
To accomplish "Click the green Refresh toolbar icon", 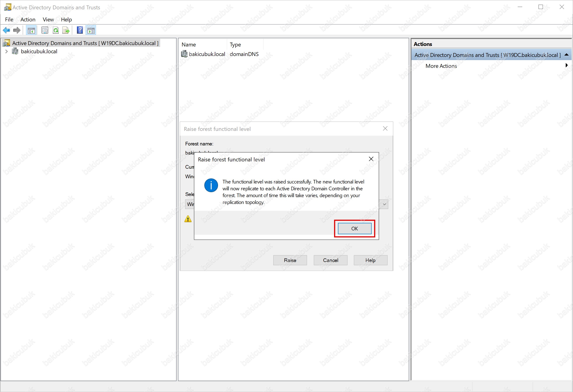I will (x=56, y=30).
